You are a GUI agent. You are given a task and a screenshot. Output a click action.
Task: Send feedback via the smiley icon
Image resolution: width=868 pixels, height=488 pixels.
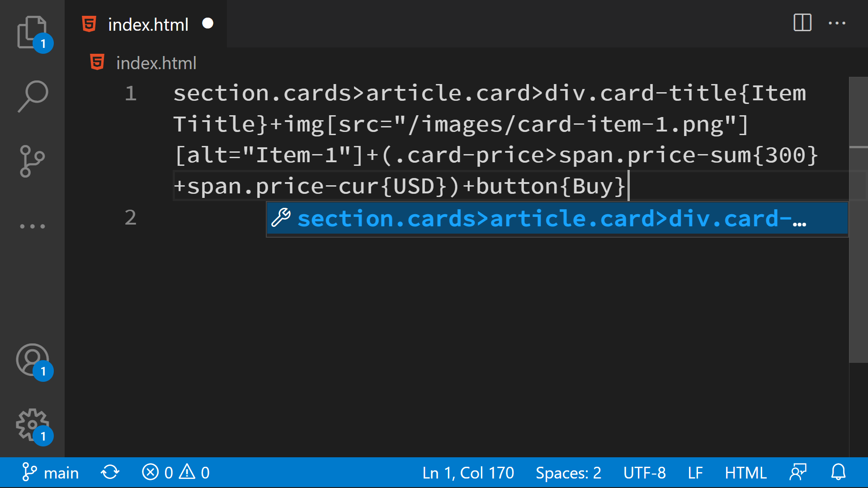[x=798, y=473]
